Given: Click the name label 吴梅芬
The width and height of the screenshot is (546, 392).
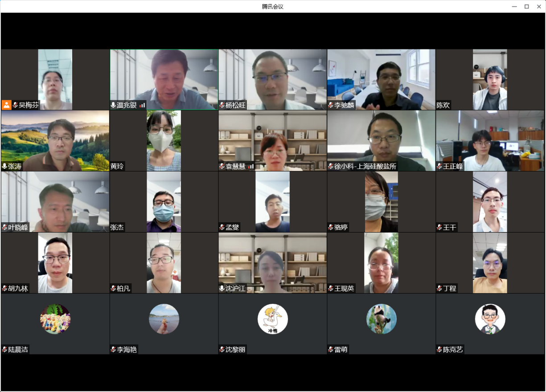Looking at the screenshot, I should pyautogui.click(x=29, y=106).
